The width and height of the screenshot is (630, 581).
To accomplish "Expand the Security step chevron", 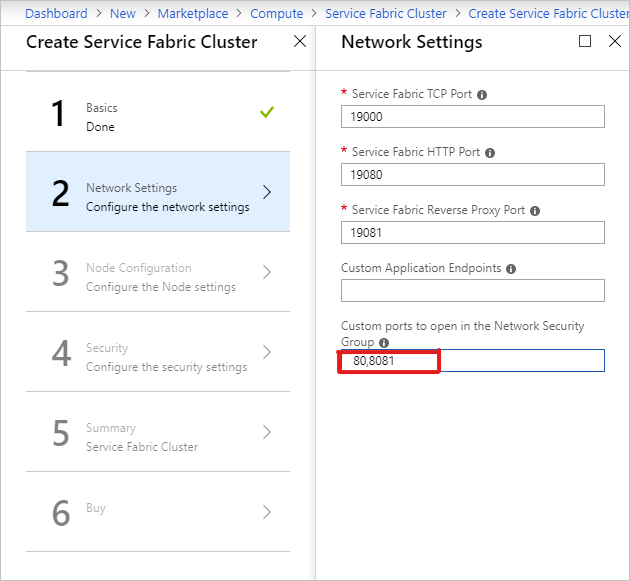I will click(x=266, y=352).
